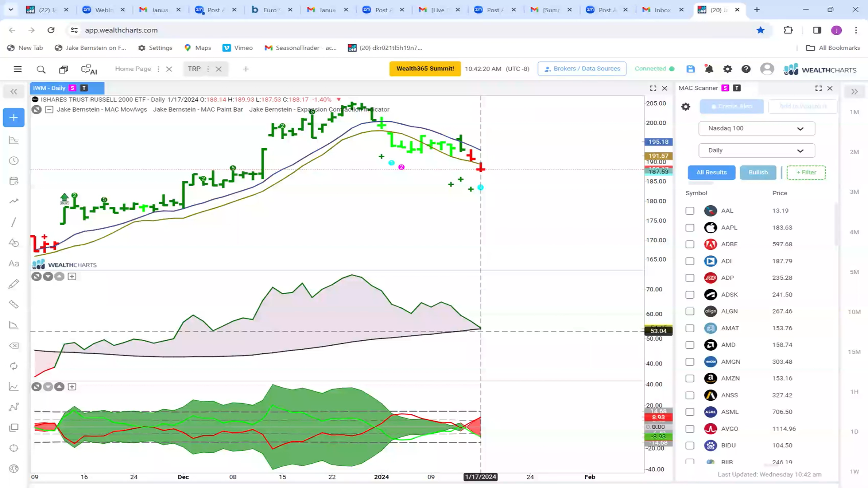Open Brokers / Data Sources
The image size is (868, 488).
point(582,69)
